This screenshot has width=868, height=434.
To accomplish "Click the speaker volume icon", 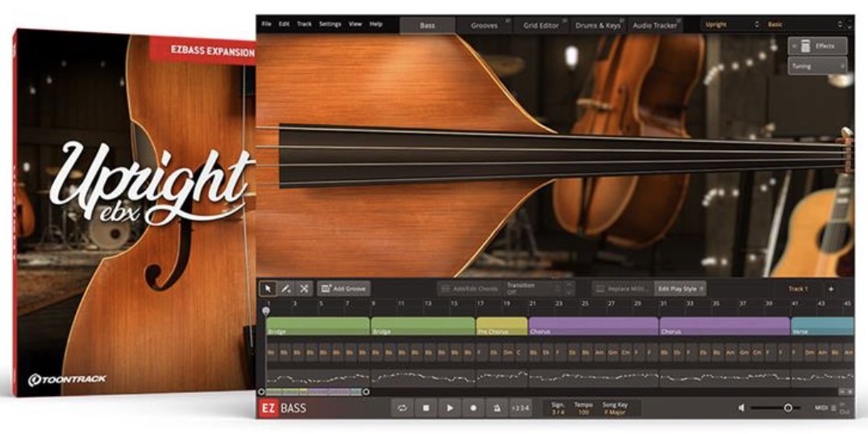I will (741, 408).
